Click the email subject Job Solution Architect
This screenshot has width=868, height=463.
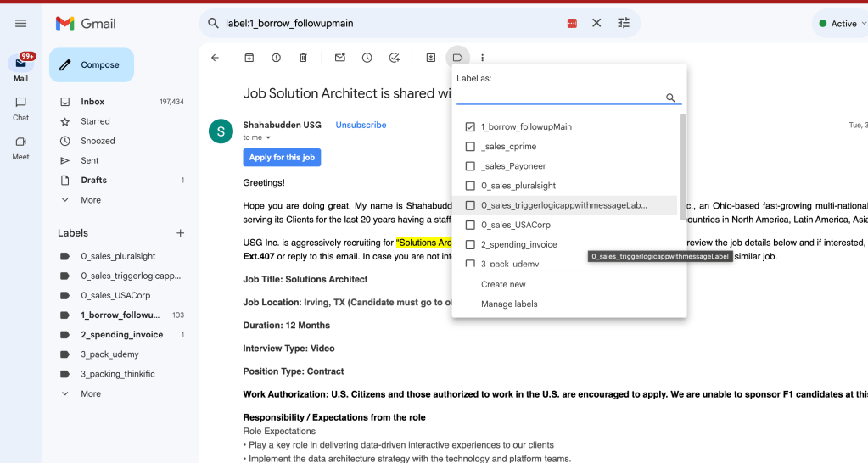347,93
